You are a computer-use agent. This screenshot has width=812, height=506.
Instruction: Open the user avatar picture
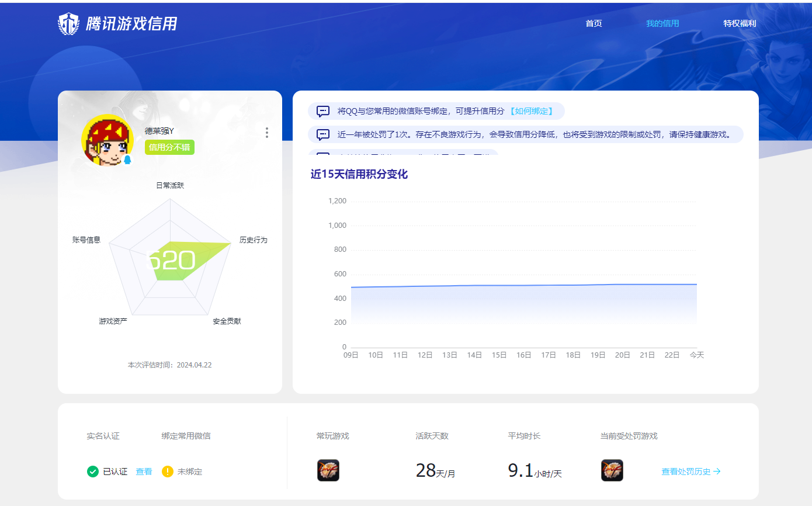point(107,140)
